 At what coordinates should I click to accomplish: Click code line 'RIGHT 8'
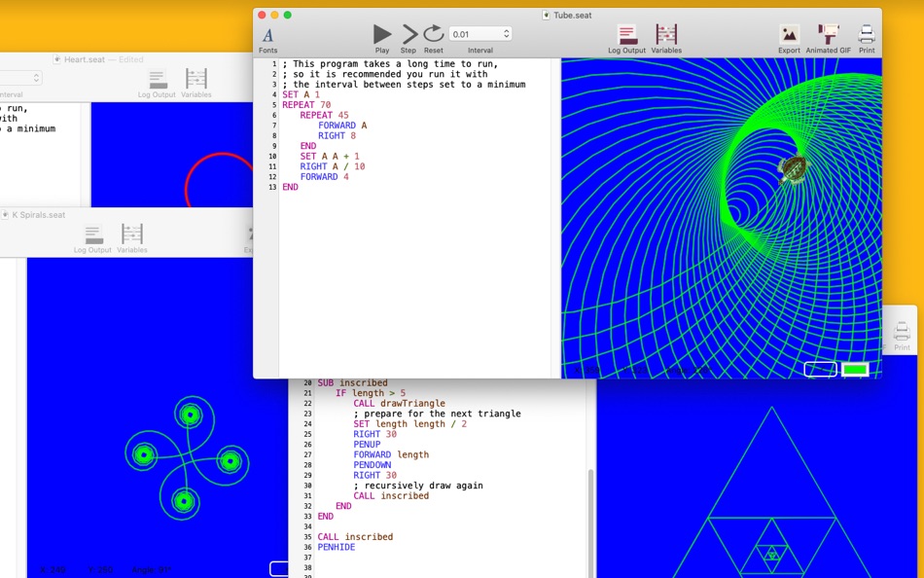coord(338,135)
